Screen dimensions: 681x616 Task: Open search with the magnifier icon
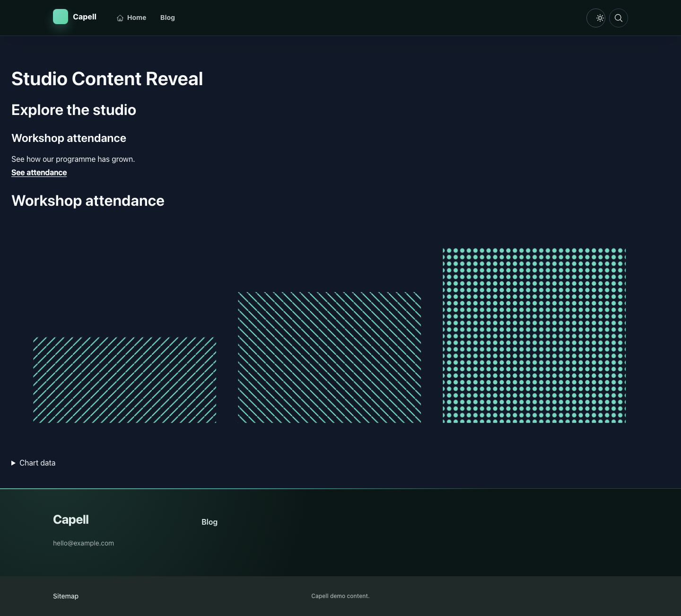(619, 18)
